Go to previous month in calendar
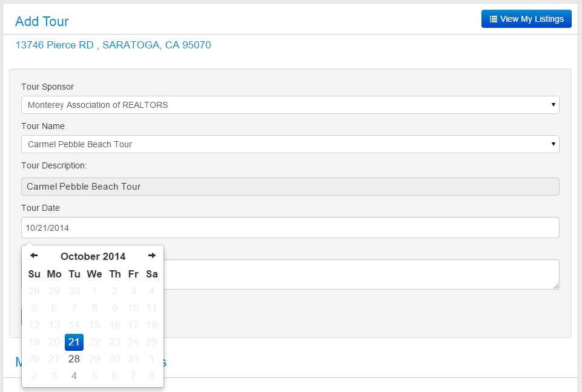Viewport: 582px width, 392px height. (x=34, y=256)
